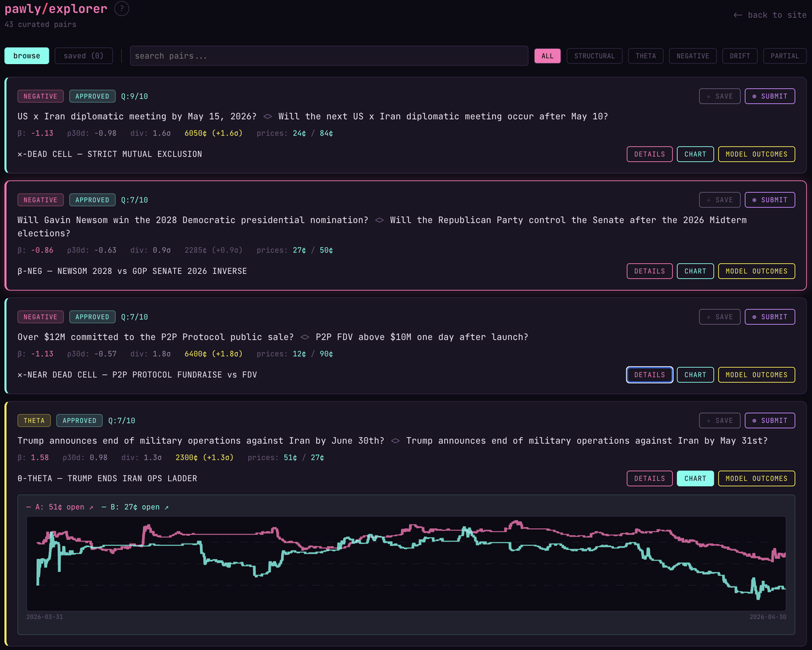Click the 6050¢ (+1.6σ) value

click(214, 133)
